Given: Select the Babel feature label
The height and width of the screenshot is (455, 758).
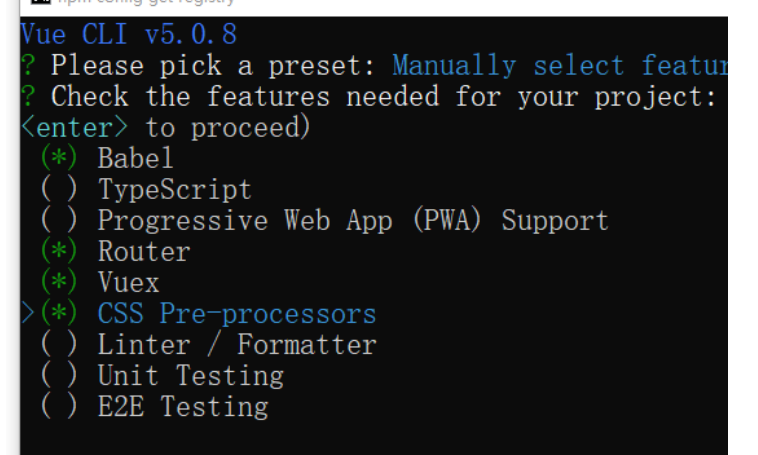Looking at the screenshot, I should click(x=135, y=158).
